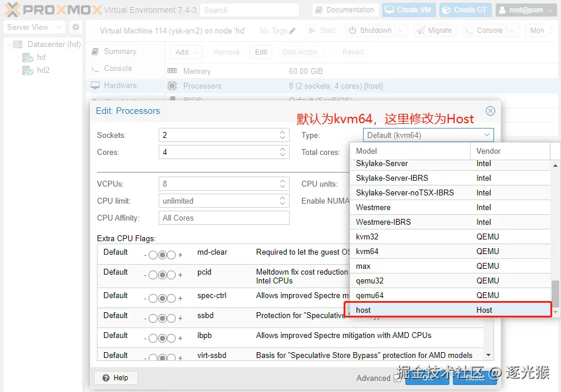Image resolution: width=561 pixels, height=392 pixels.
Task: Click the Sockets spinner arrows
Action: (283, 135)
